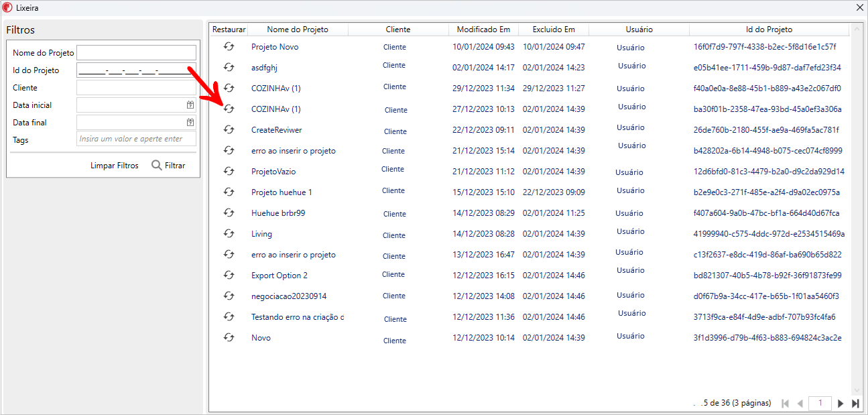868x415 pixels.
Task: Click Limpar Filtros
Action: [x=115, y=165]
